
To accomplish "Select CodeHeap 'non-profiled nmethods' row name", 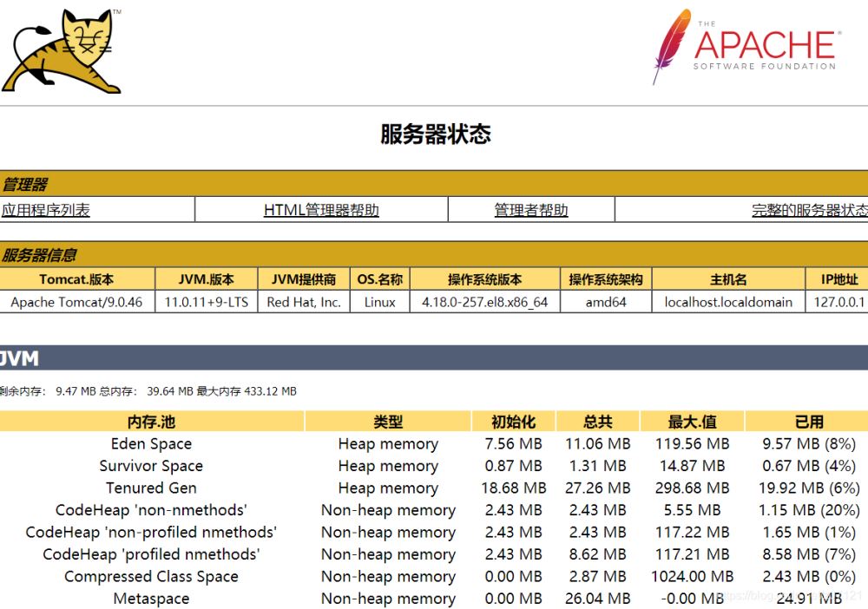I will point(151,532).
